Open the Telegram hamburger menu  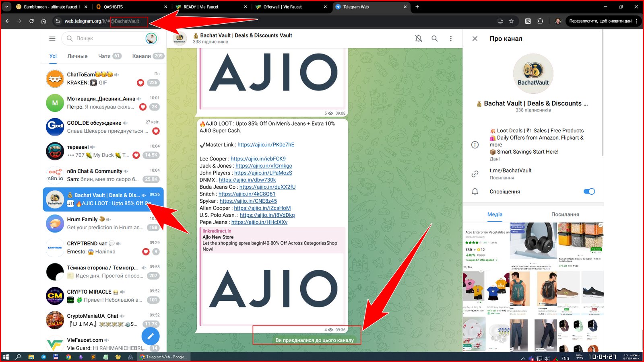52,39
